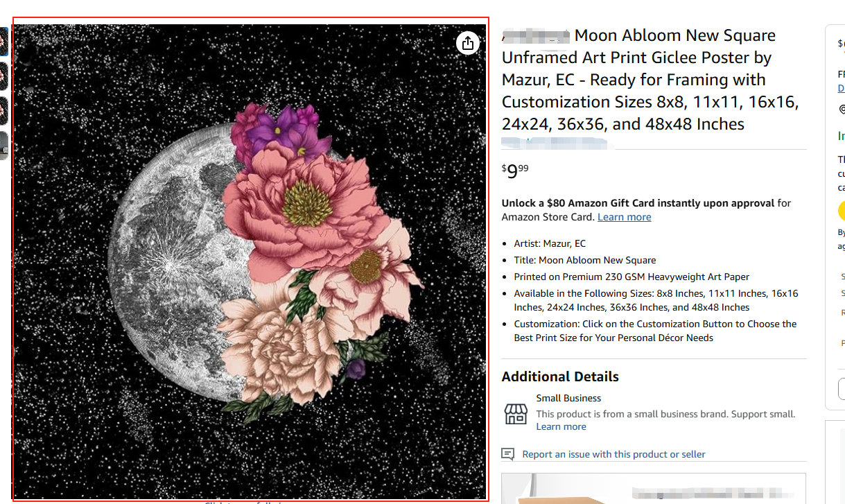This screenshot has width=845, height=504.
Task: Select the third product thumbnail
Action: point(3,110)
